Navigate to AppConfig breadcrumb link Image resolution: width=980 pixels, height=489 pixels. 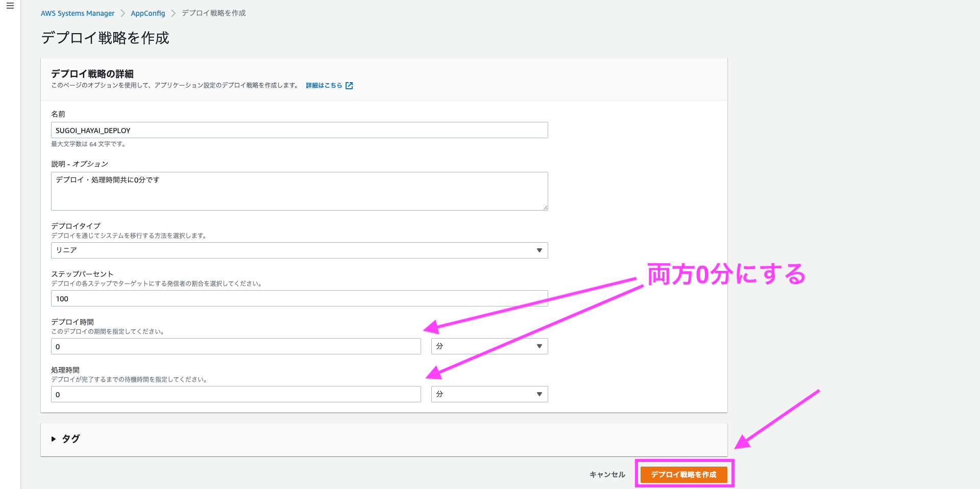coord(148,13)
